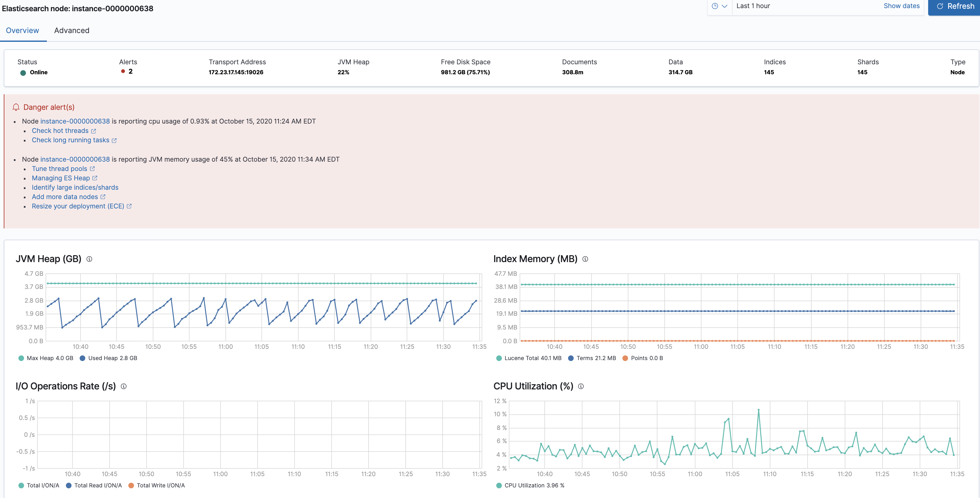Click instance-0000000638 link in JVM memory alert
This screenshot has width=980, height=498.
pyautogui.click(x=75, y=159)
